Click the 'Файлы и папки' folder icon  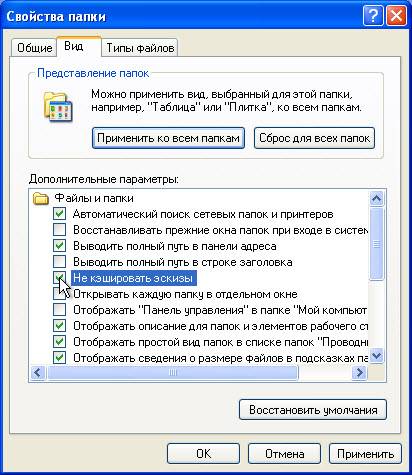point(41,198)
